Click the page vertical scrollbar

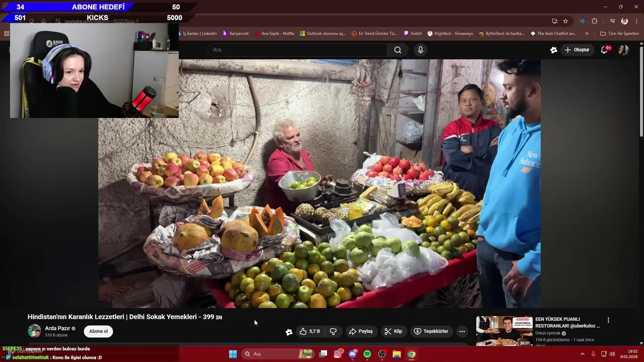[641, 90]
